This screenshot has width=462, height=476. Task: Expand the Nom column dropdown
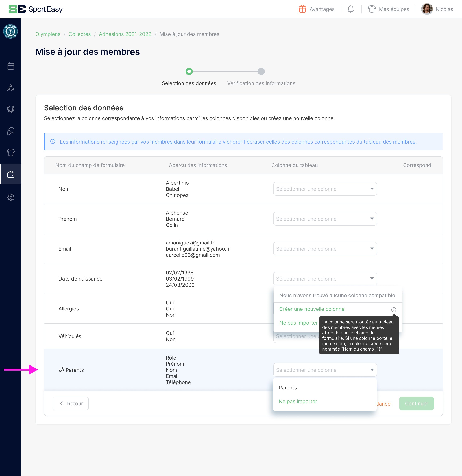[x=325, y=189]
